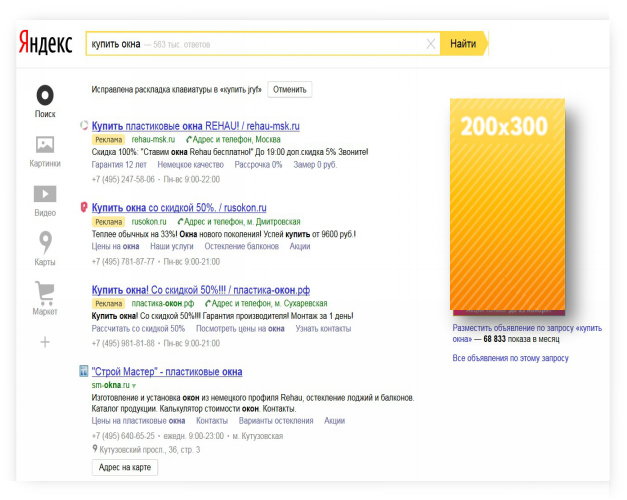The width and height of the screenshot is (627, 500).
Task: Open Адрес и телефон, Москва link
Action: coord(233,139)
